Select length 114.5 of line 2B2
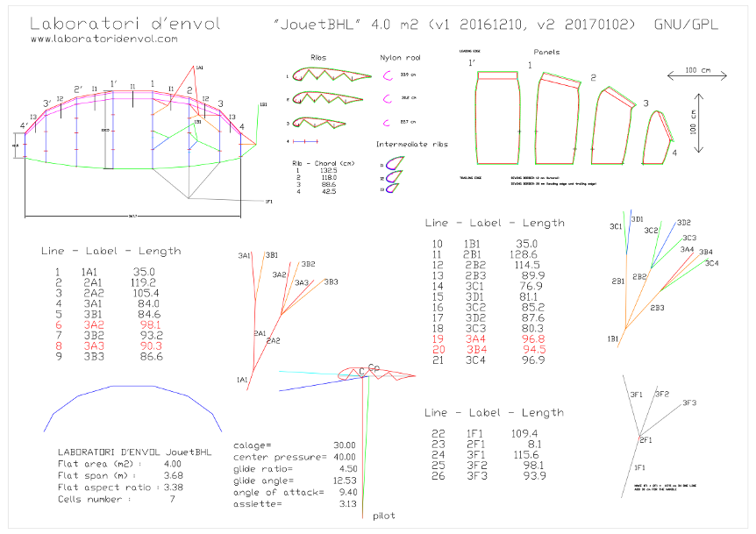This screenshot has height=534, width=756. pos(527,265)
